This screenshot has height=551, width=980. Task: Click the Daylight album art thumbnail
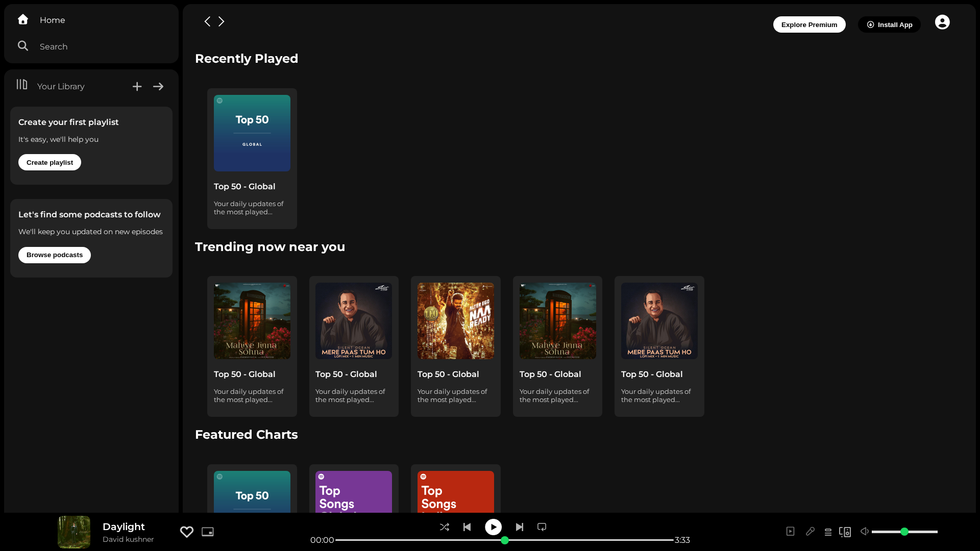tap(74, 532)
